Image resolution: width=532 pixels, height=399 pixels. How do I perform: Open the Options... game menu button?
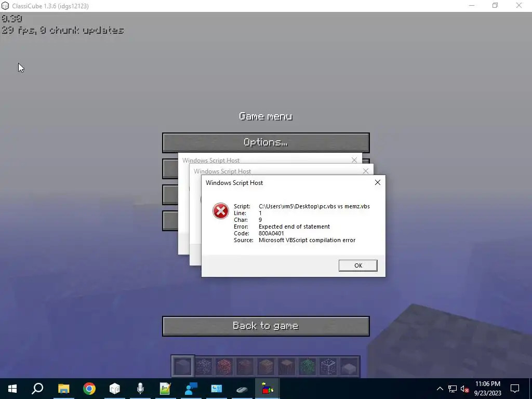click(x=265, y=142)
